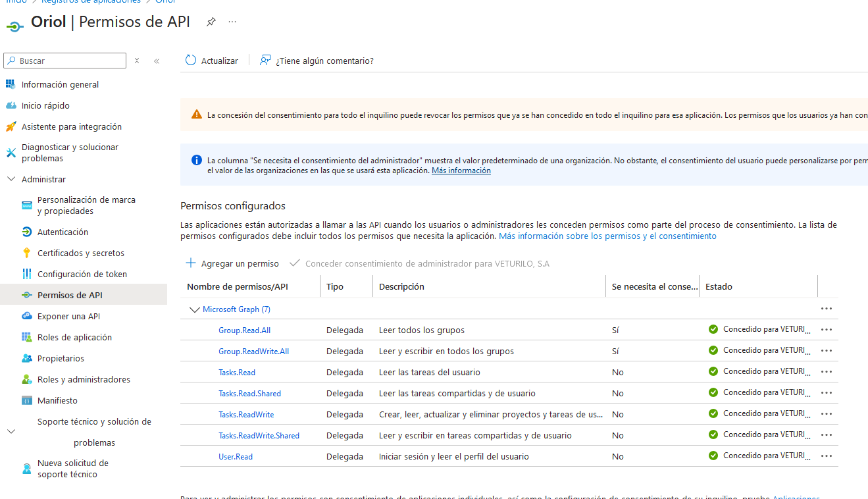Click Conceder consentimiento de administrador para VETURILO
The height and width of the screenshot is (499, 868).
point(419,263)
